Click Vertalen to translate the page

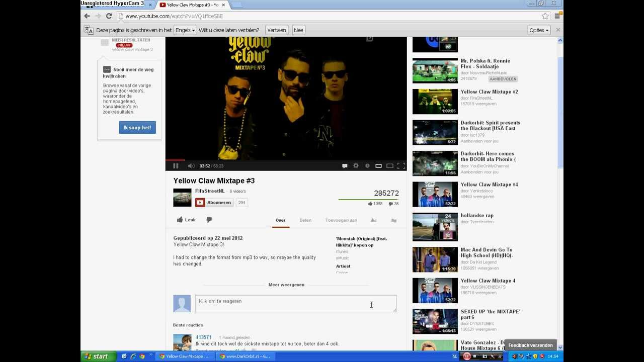click(276, 30)
